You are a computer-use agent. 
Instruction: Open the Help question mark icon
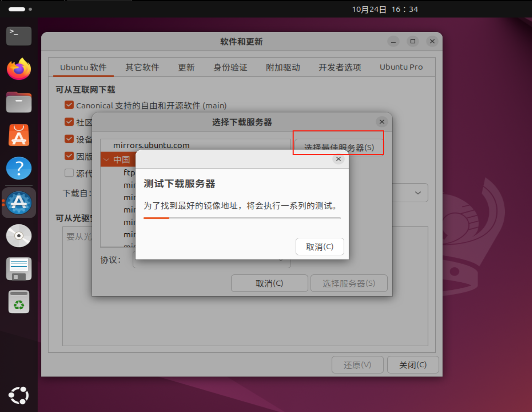point(19,168)
